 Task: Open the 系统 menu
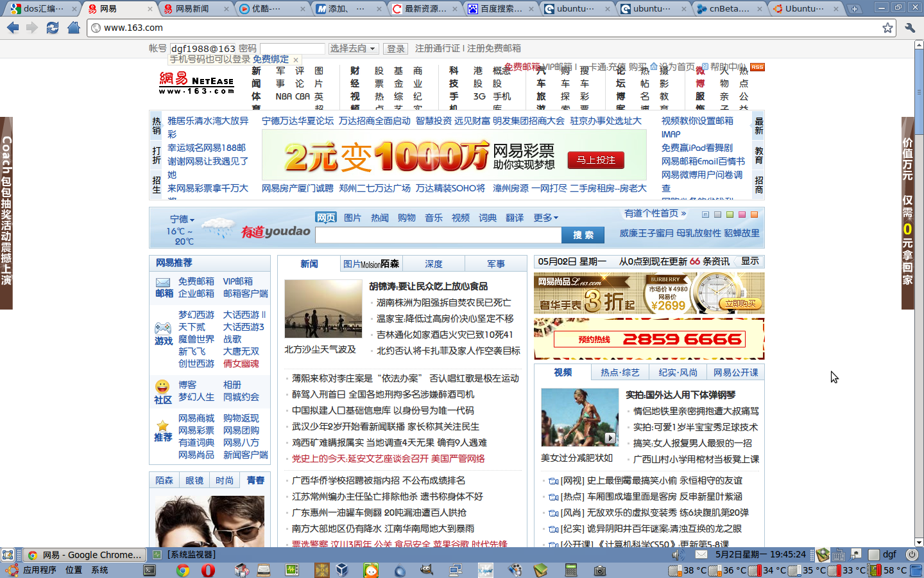[99, 570]
